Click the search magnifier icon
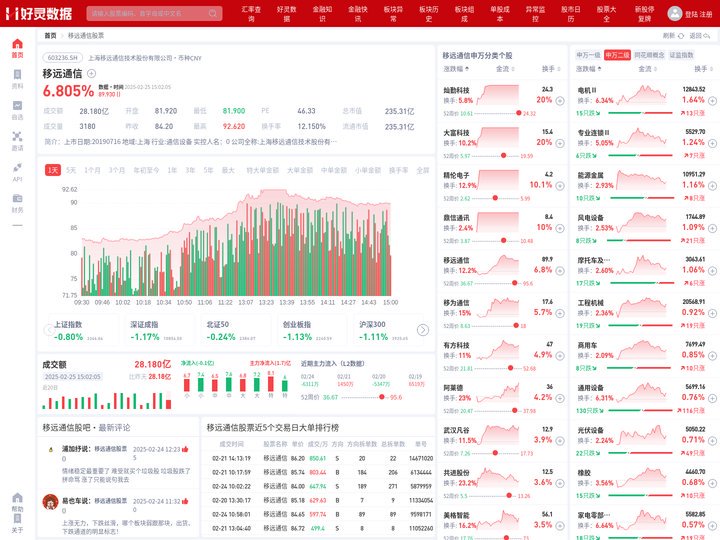This screenshot has width=720, height=540. [213, 13]
